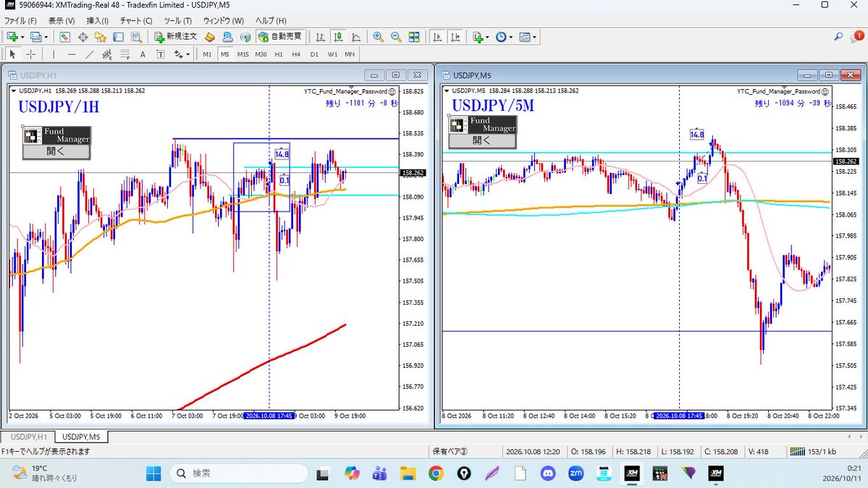
Task: Click 開く on the USDJPY/5M Fund Manager panel
Action: coord(481,140)
